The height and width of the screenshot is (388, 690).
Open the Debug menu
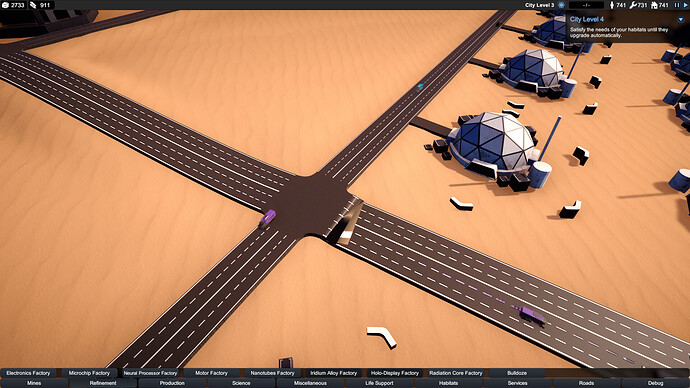(655, 383)
